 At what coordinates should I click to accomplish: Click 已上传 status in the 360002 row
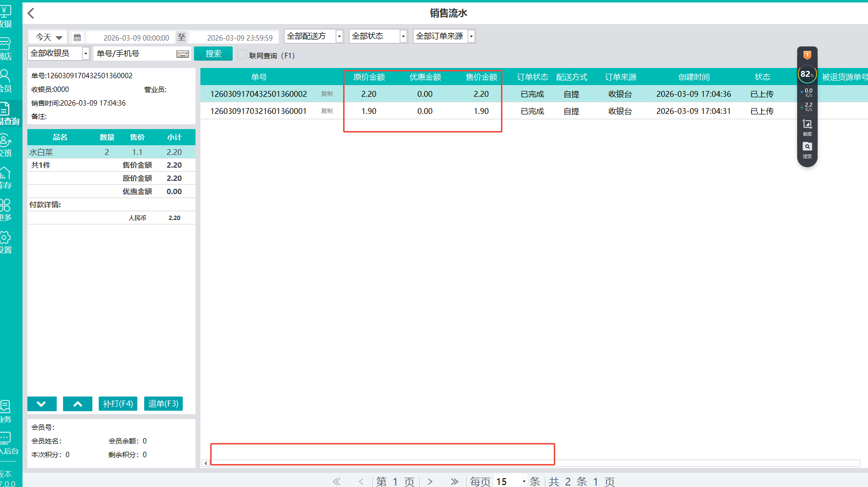[x=762, y=94]
